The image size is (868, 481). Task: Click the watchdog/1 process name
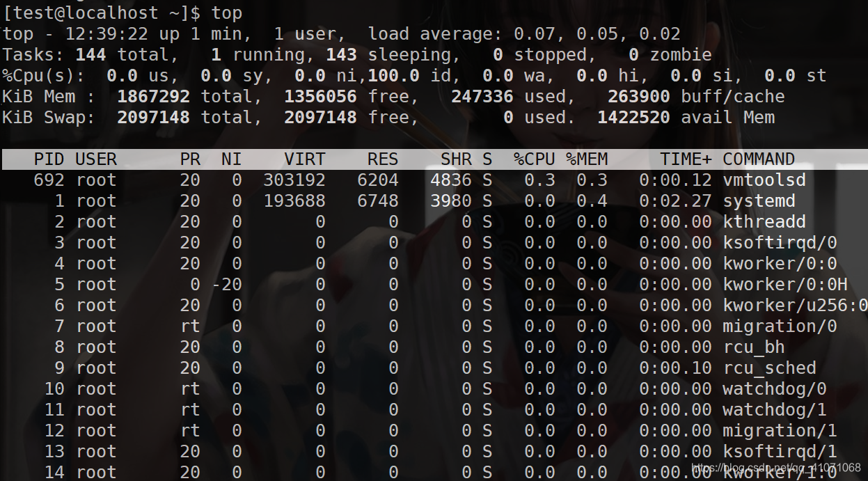(775, 410)
